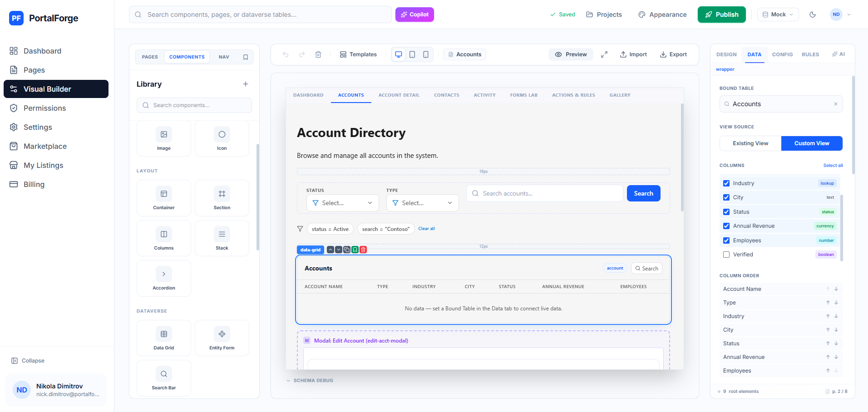This screenshot has width=868, height=412.
Task: Disable the Employees column
Action: [726, 240]
